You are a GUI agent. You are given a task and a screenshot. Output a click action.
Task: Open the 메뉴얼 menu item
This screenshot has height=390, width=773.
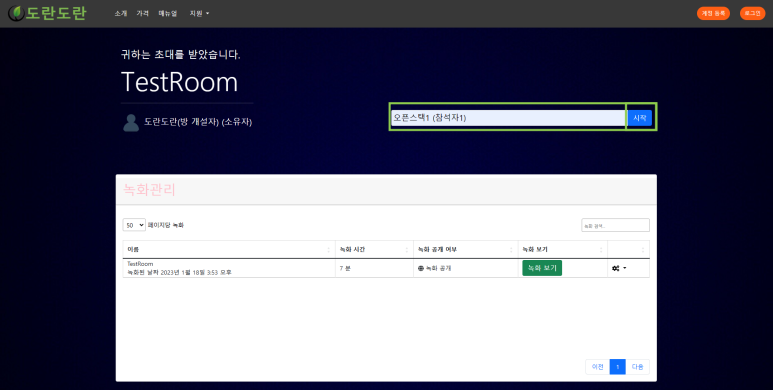point(168,13)
